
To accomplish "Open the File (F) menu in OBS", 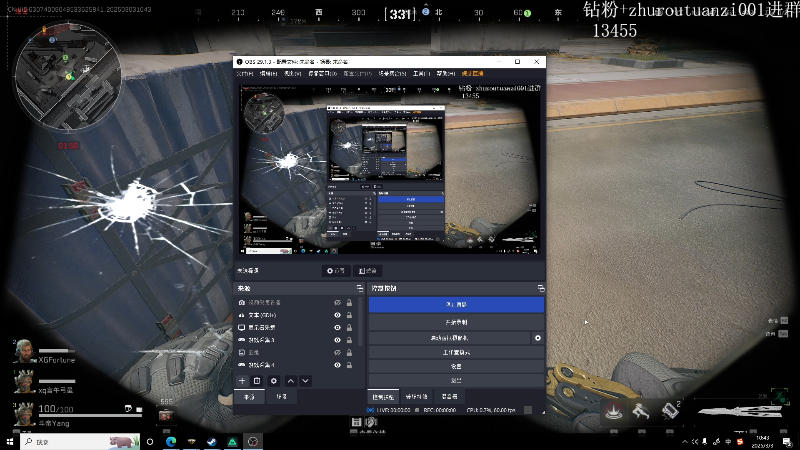I will pos(244,74).
